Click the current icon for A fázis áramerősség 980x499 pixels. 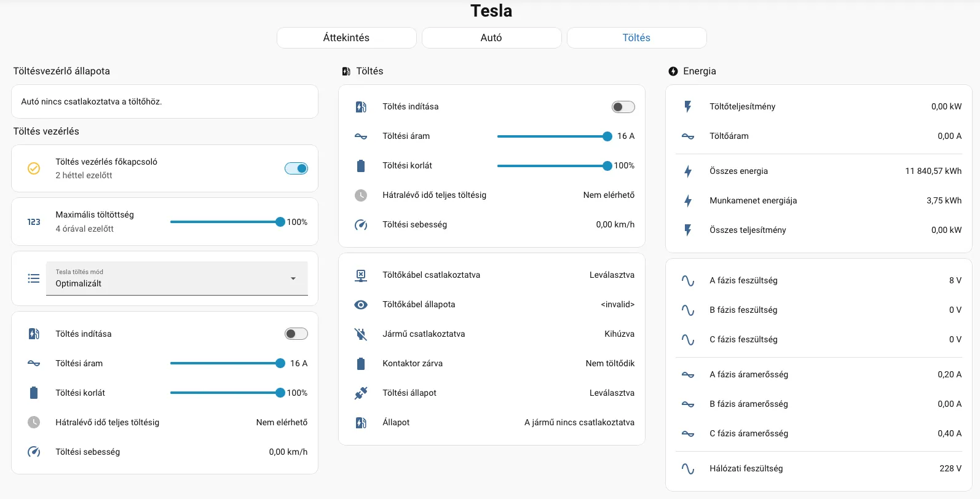688,375
